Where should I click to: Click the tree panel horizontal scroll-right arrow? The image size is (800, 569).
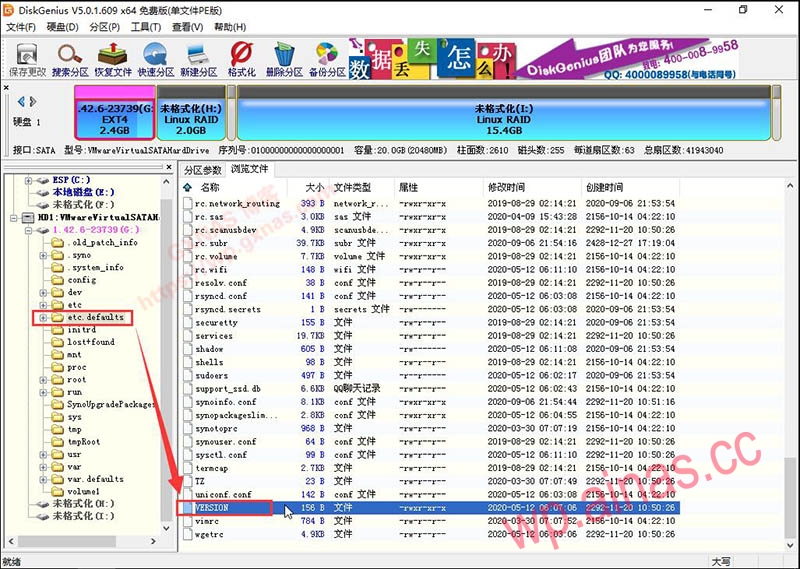[x=153, y=540]
